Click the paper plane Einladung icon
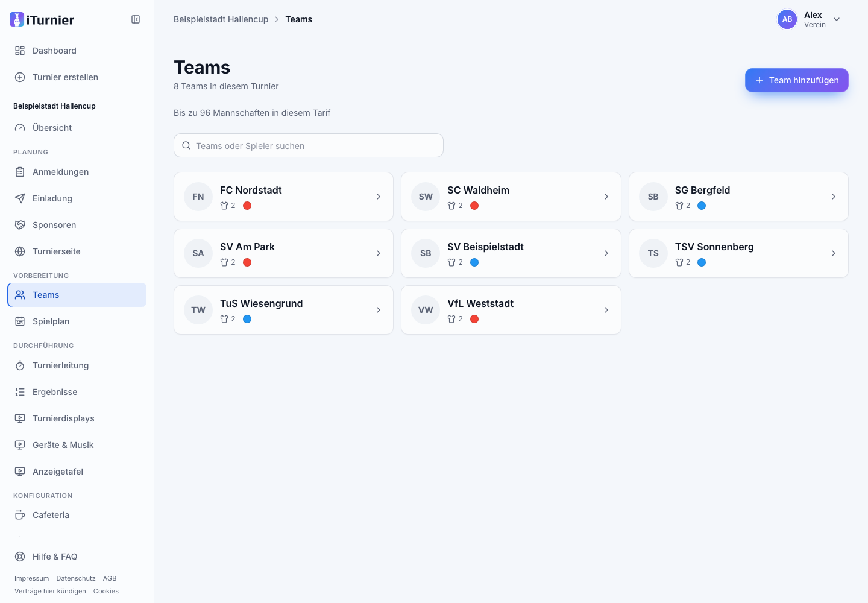Image resolution: width=868 pixels, height=603 pixels. point(20,198)
